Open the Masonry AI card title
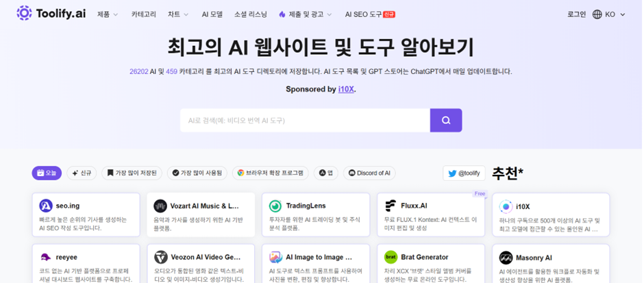 (x=534, y=258)
